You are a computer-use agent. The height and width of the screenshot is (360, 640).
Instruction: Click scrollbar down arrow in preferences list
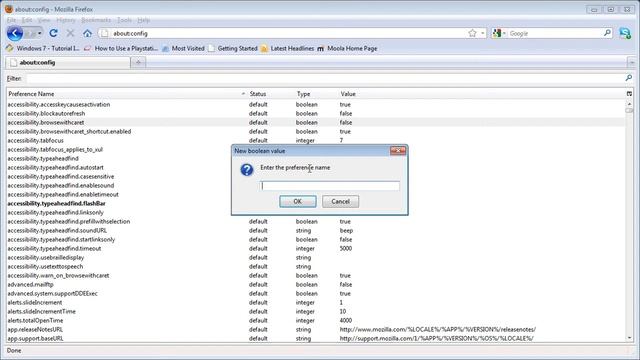629,338
